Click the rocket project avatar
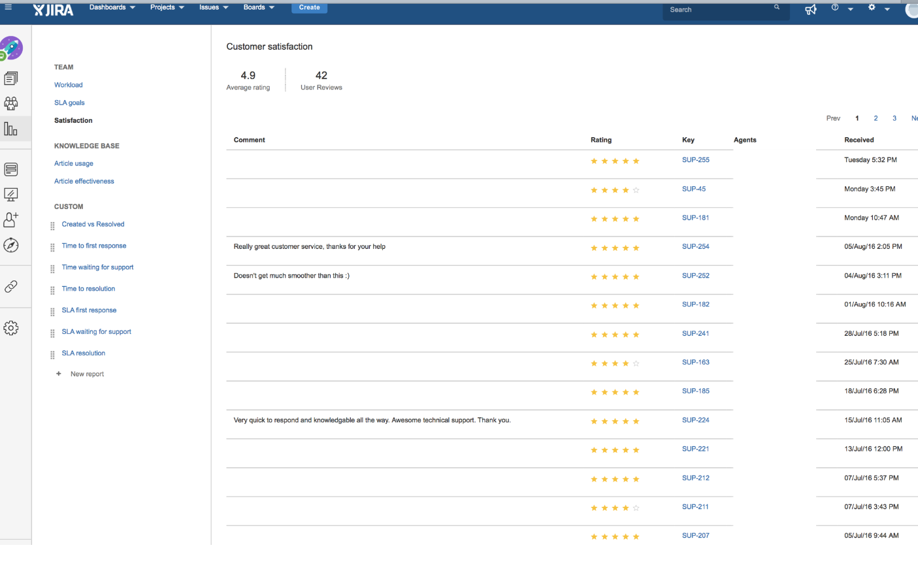The image size is (918, 588). coord(11,48)
